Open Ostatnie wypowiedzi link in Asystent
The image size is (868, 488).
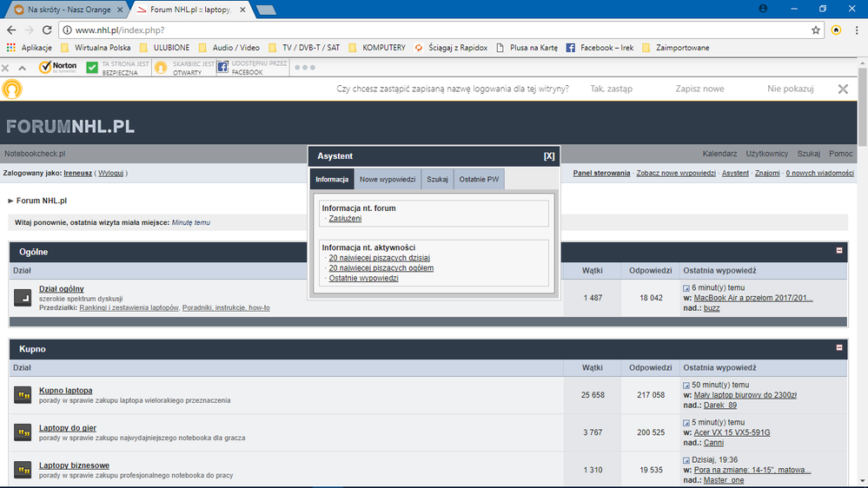point(363,278)
